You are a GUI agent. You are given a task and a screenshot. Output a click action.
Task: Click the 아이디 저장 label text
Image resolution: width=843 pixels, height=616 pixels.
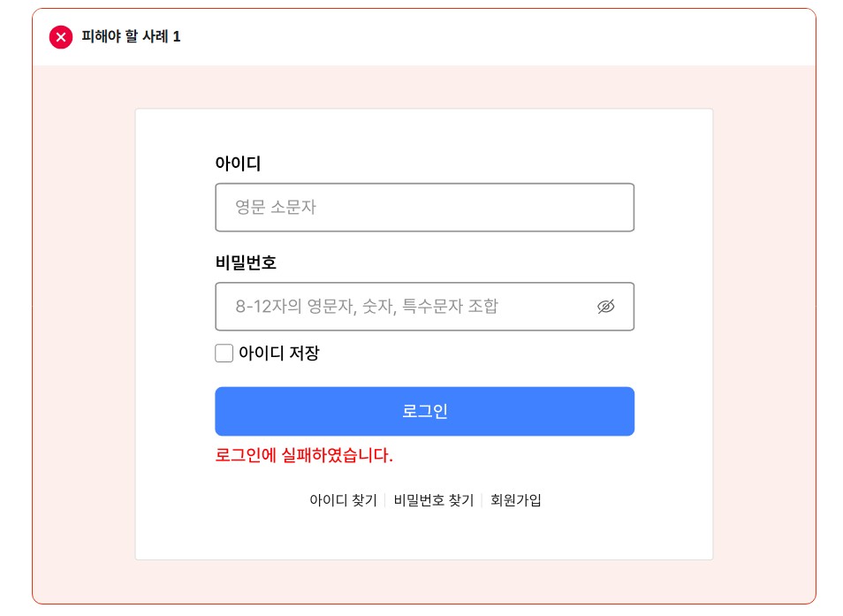tap(278, 354)
